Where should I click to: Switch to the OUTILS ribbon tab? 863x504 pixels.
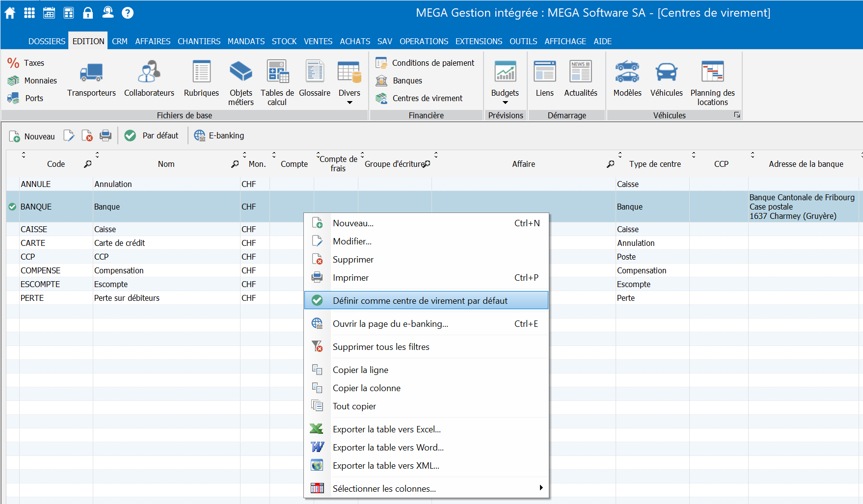pyautogui.click(x=523, y=41)
